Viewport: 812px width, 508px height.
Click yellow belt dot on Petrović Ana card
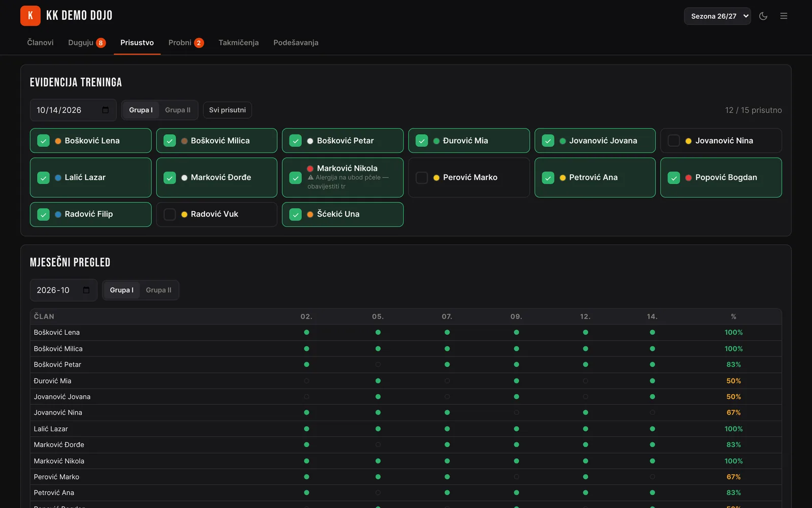563,178
